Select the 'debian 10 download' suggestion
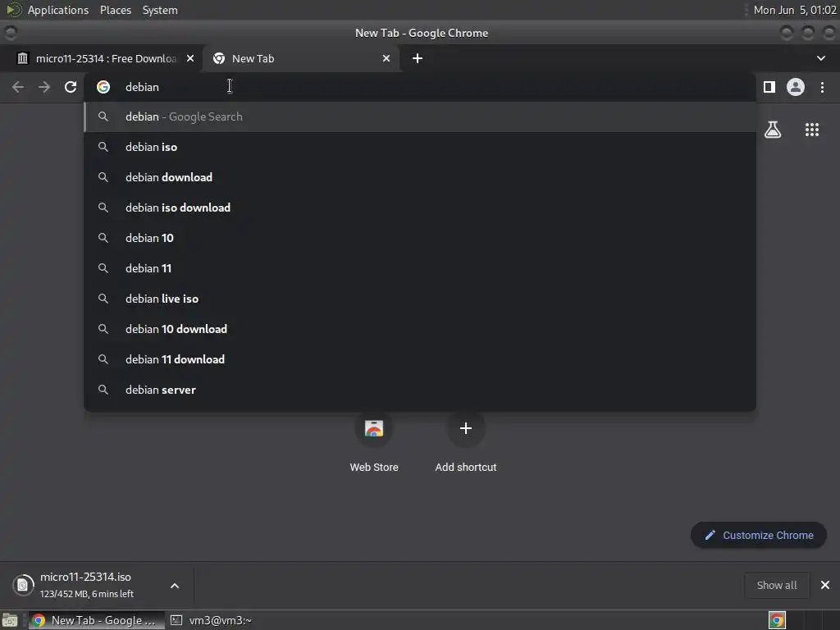The width and height of the screenshot is (840, 630). (x=420, y=329)
